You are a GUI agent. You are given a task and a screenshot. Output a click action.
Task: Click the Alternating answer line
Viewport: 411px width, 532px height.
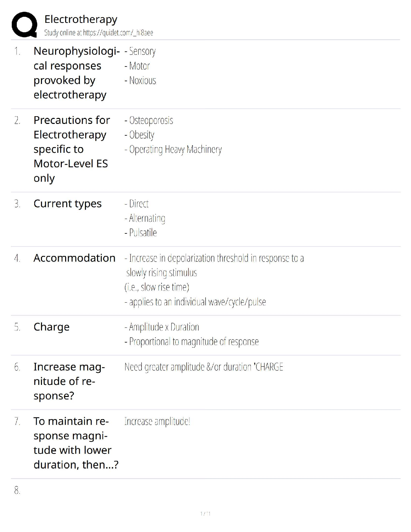click(x=145, y=218)
